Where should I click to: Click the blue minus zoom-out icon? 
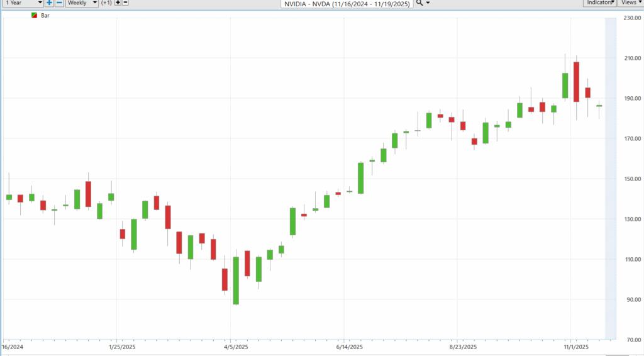point(59,3)
